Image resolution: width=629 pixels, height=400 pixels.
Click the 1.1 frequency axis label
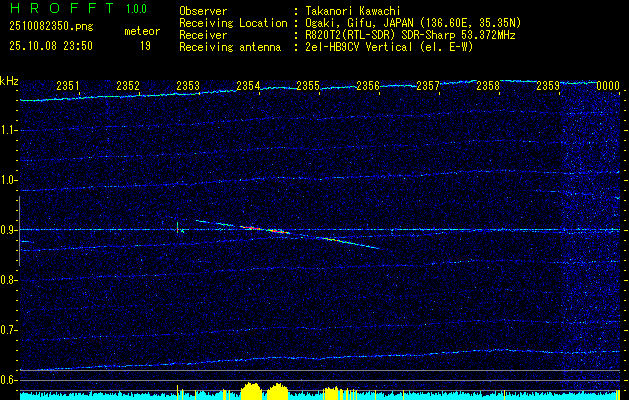9,130
